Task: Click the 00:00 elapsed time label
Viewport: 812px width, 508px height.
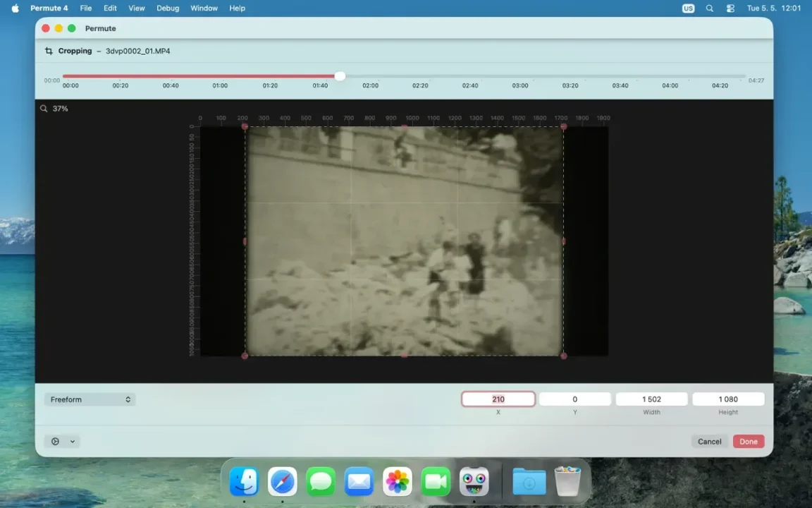Action: 51,80
